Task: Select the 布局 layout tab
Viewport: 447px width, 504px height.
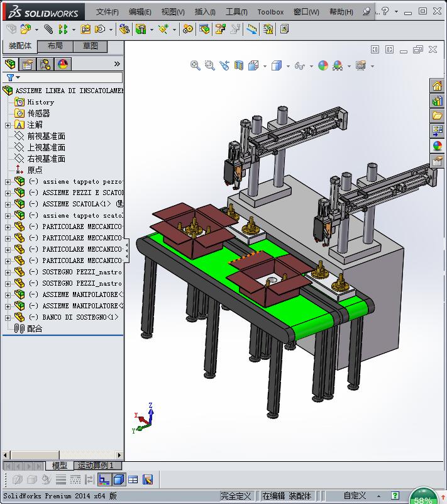Action: coord(55,46)
